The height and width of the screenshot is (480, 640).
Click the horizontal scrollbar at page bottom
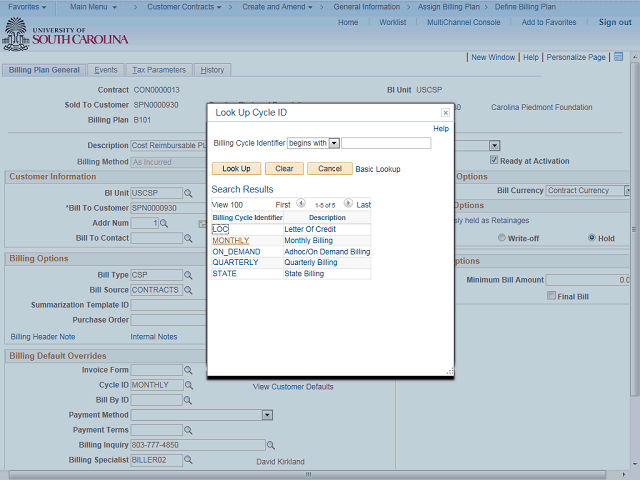pos(309,475)
